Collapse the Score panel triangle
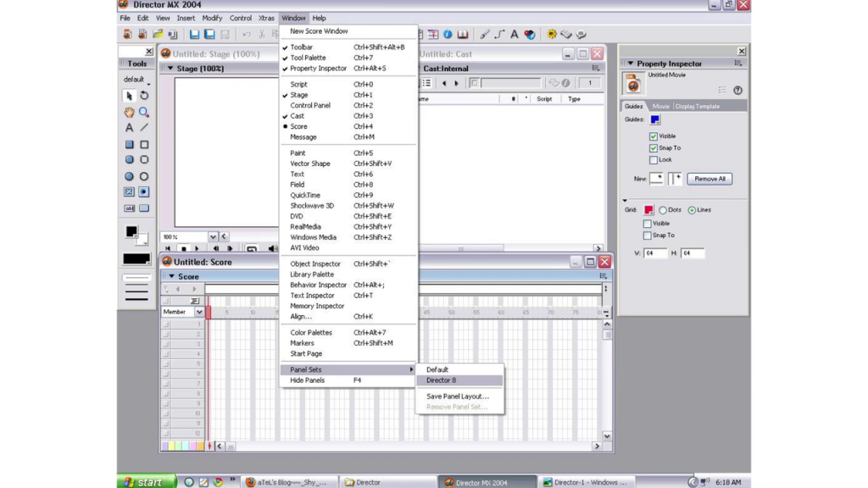868x488 pixels. pyautogui.click(x=171, y=276)
